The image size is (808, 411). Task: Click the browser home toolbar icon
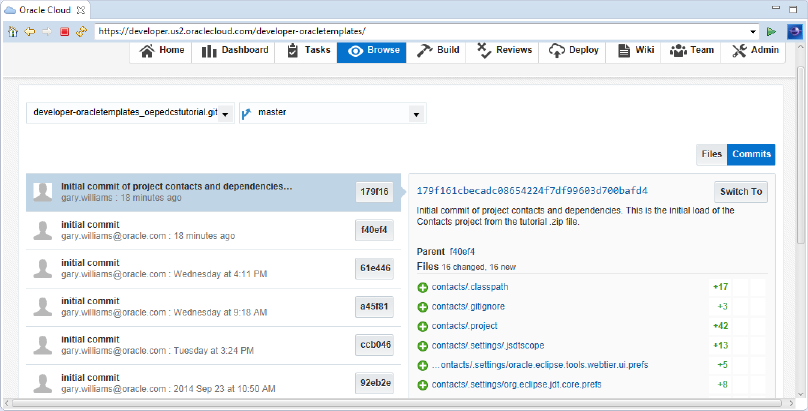[13, 31]
